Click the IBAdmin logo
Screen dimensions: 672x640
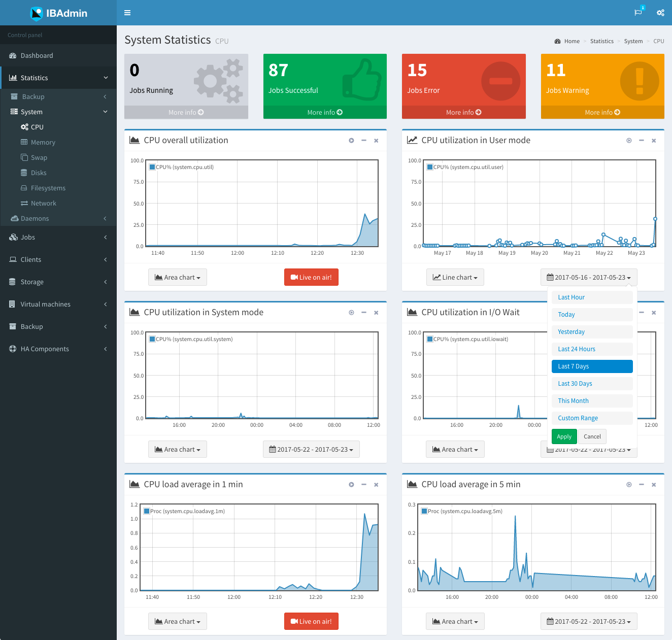click(58, 13)
